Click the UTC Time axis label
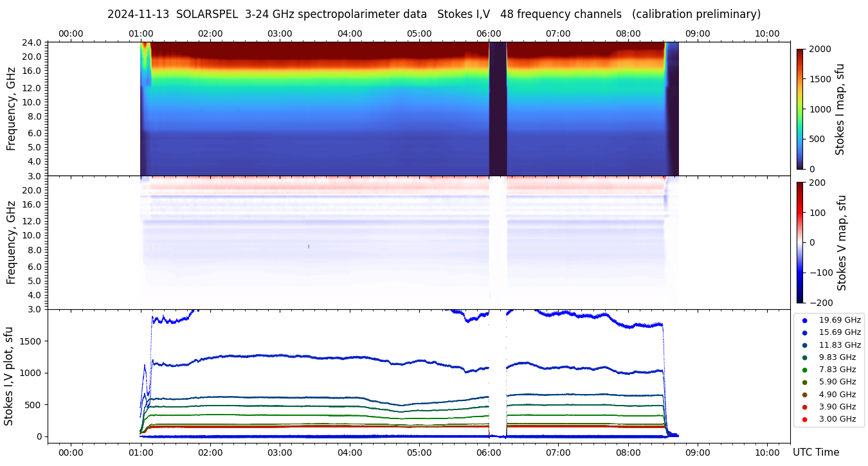868x466 pixels. click(815, 453)
